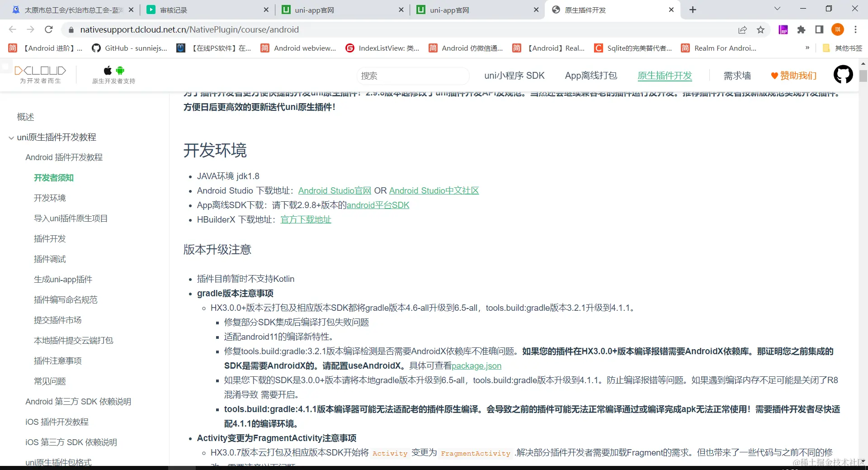Switch to the 审核记录 tab

pyautogui.click(x=208, y=9)
